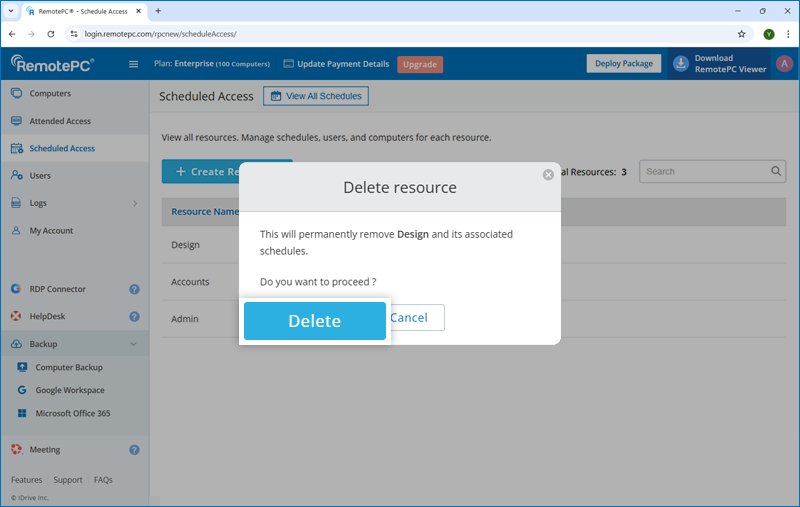Focus the resource Search field
Image resolution: width=800 pixels, height=507 pixels.
704,171
